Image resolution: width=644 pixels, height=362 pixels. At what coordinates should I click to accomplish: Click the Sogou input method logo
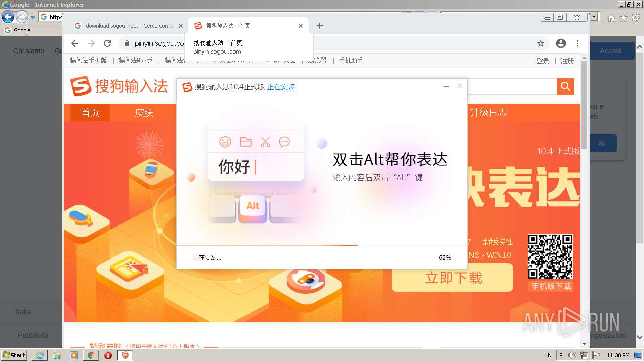point(119,86)
